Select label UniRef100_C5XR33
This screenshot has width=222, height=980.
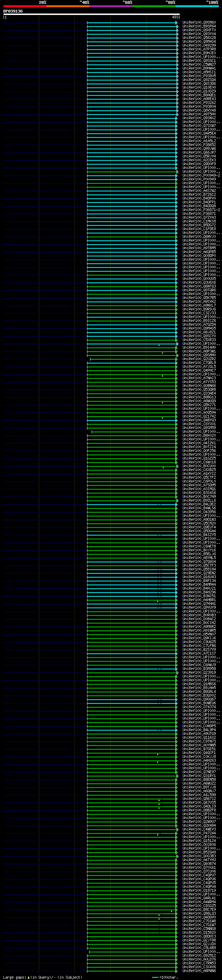[199, 340]
